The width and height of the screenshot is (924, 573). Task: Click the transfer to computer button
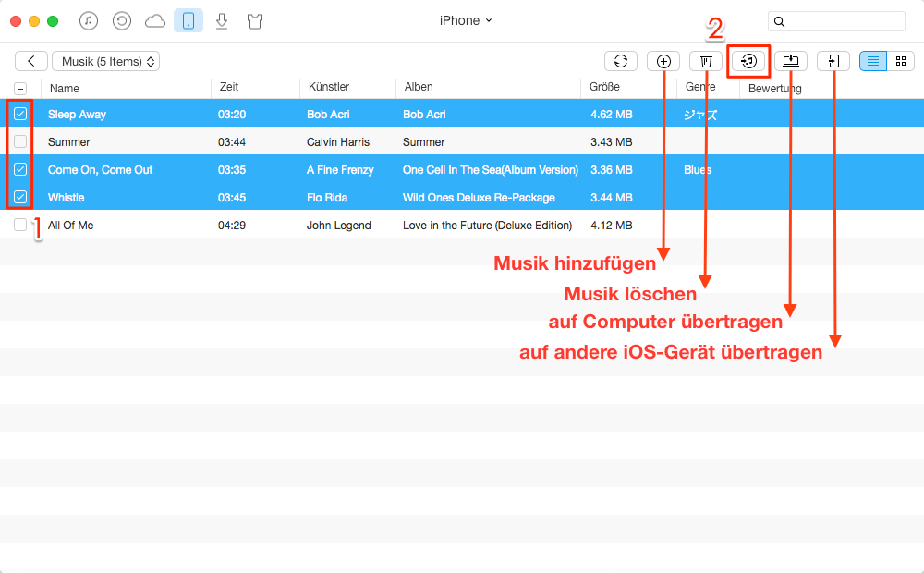[x=791, y=61]
